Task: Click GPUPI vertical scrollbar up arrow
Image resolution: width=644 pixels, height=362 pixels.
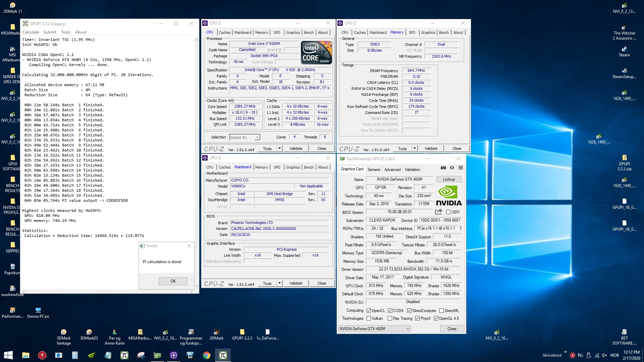Action: (x=197, y=40)
